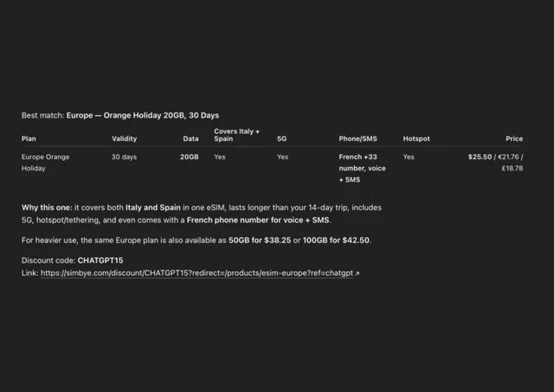The height and width of the screenshot is (392, 554).
Task: Click the 'Validity' column header
Action: pyautogui.click(x=125, y=138)
